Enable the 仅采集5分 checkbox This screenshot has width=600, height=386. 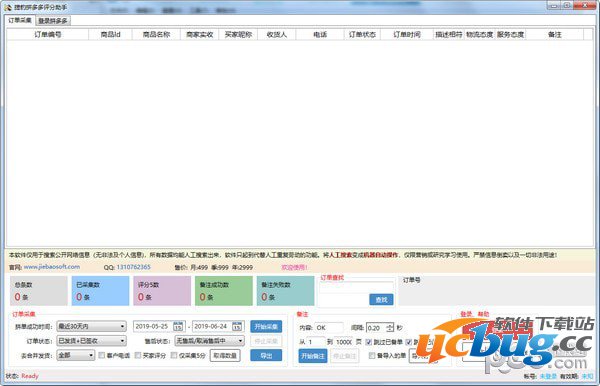click(x=174, y=355)
